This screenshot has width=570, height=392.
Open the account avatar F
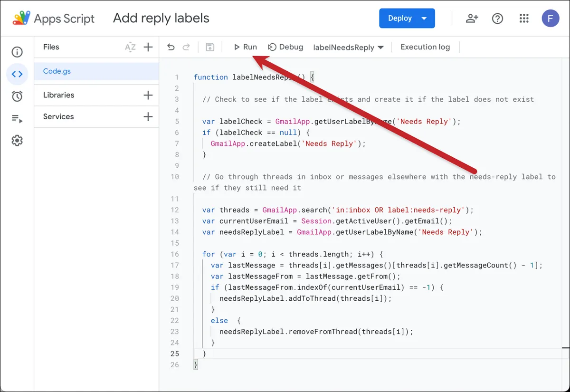551,19
